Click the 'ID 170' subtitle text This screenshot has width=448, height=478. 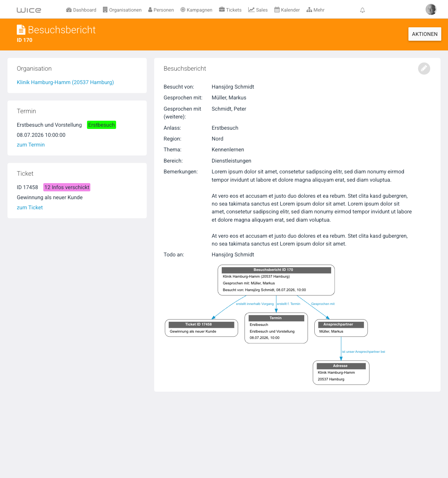point(25,40)
